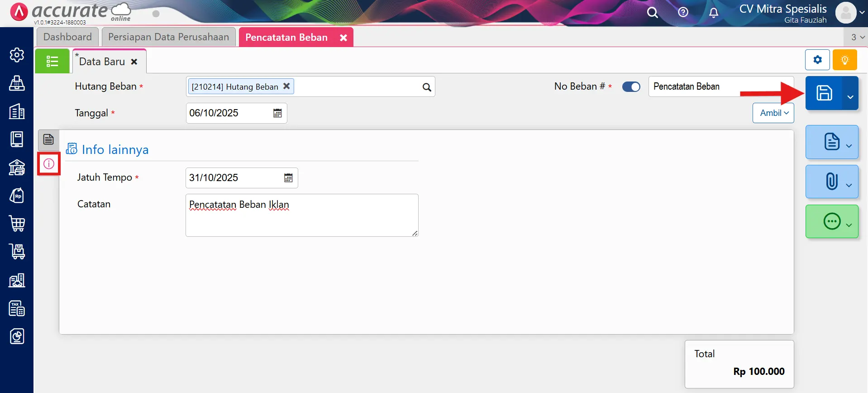868x393 pixels.
Task: Expand the Ambil dropdown
Action: tap(773, 113)
